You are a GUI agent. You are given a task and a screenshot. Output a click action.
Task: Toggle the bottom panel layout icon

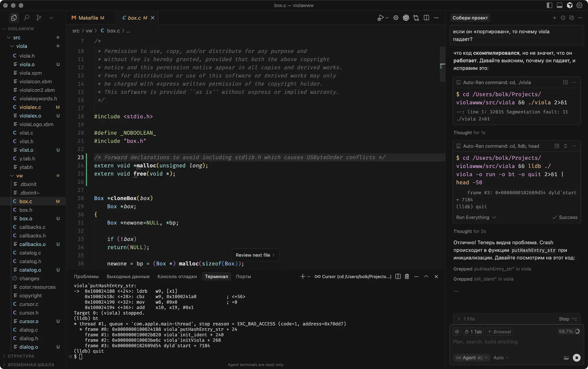(x=559, y=5)
